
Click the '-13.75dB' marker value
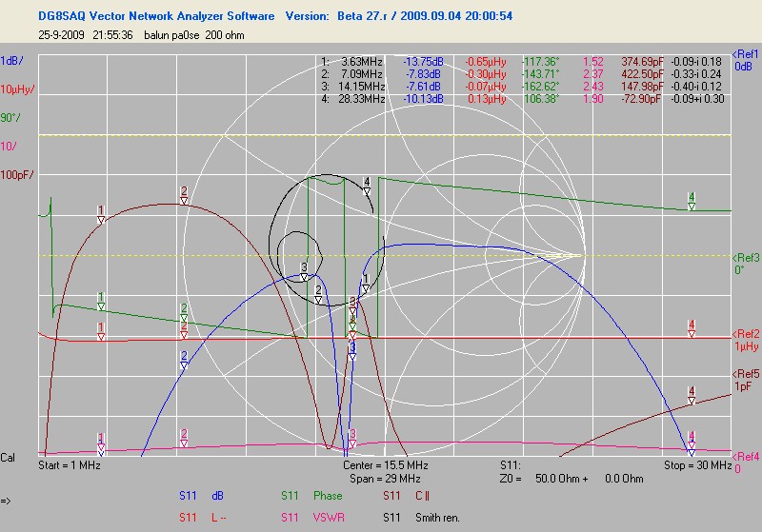tap(423, 62)
